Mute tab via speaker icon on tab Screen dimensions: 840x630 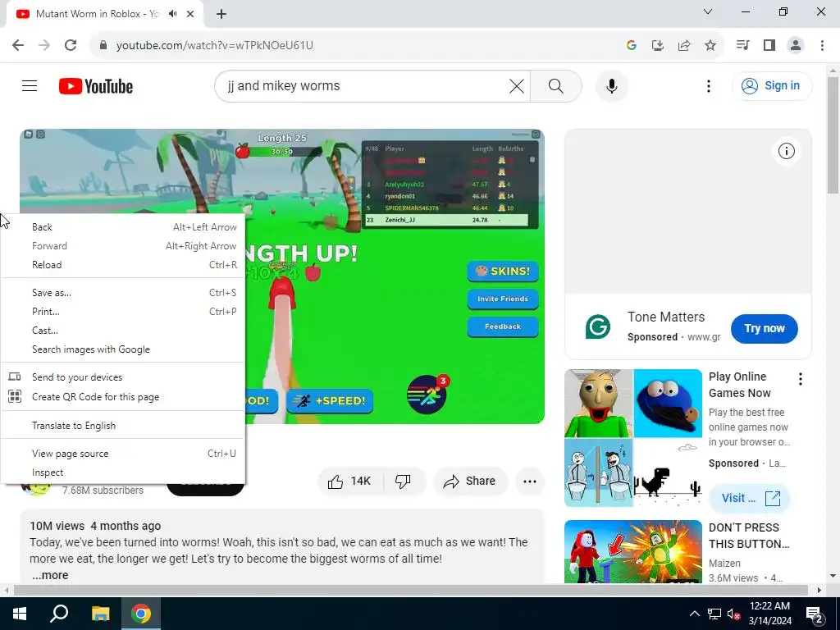pyautogui.click(x=172, y=14)
